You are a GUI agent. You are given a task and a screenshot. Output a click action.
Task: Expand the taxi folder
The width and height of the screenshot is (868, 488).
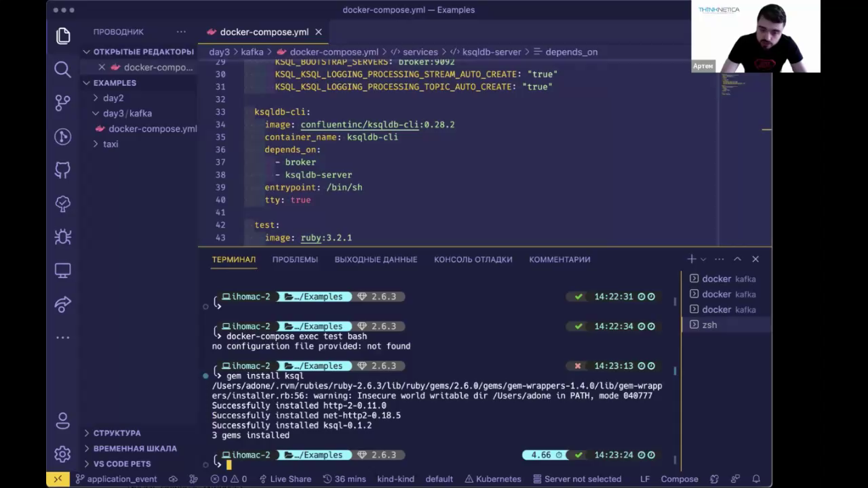pos(96,144)
